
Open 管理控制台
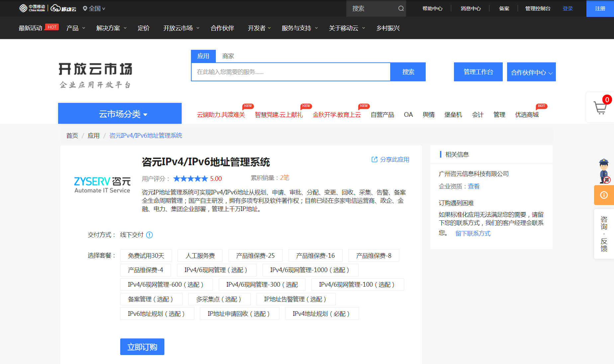pos(538,9)
